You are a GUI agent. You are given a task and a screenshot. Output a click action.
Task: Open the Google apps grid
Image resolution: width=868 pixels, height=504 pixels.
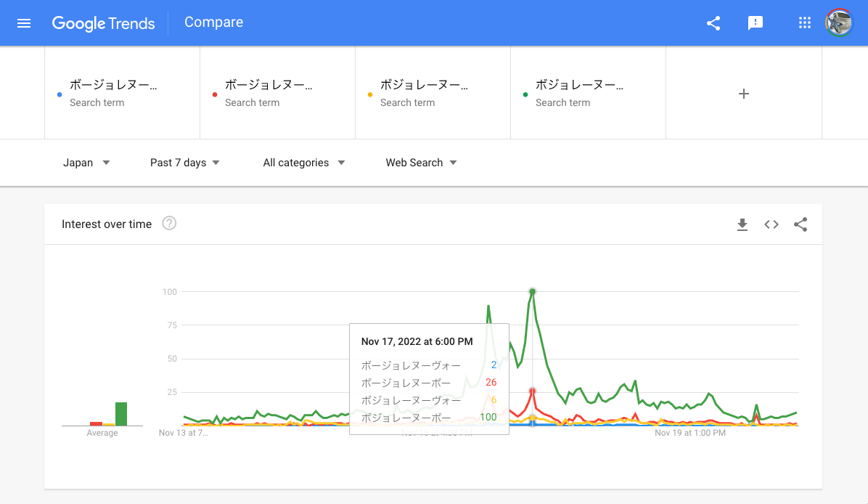[x=804, y=23]
